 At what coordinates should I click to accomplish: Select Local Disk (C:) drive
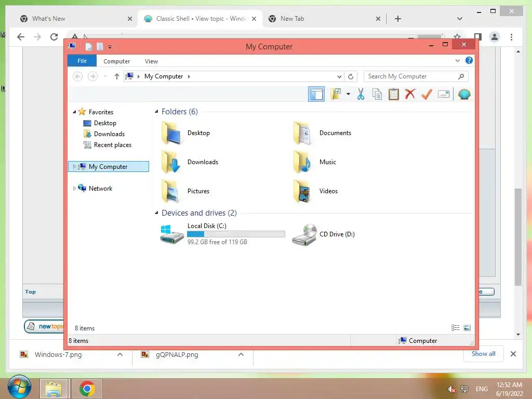click(x=222, y=234)
